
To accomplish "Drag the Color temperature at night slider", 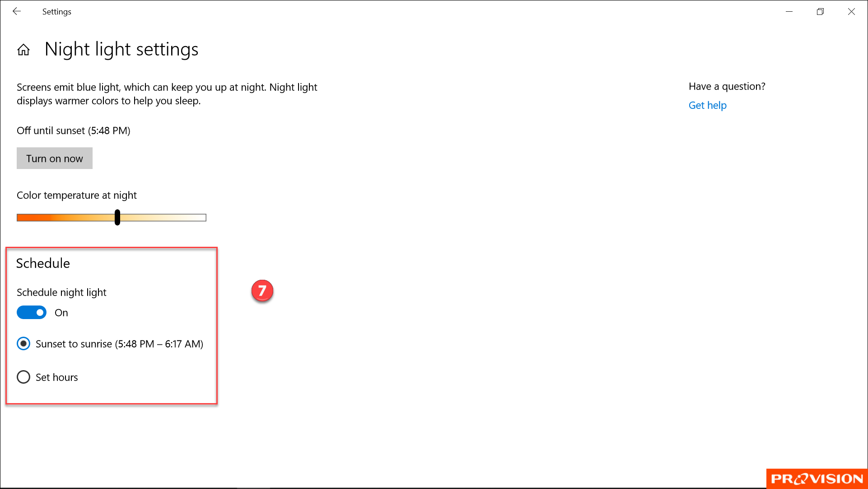I will click(117, 217).
